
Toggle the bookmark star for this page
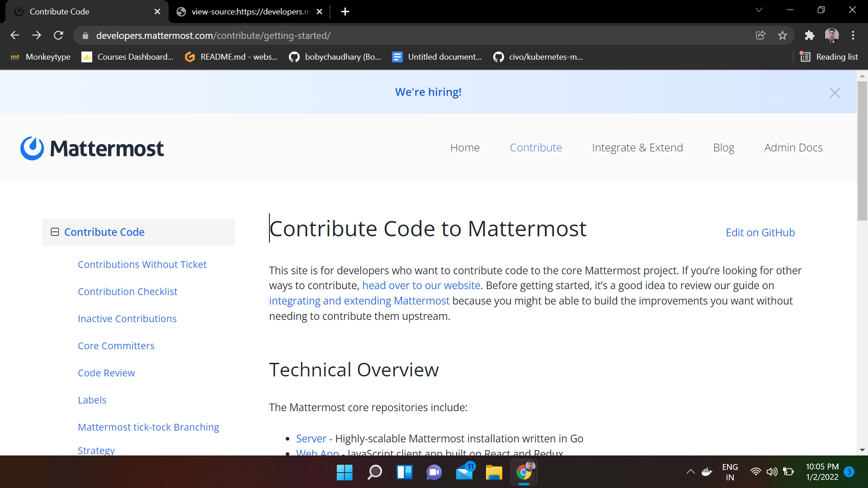[x=783, y=35]
